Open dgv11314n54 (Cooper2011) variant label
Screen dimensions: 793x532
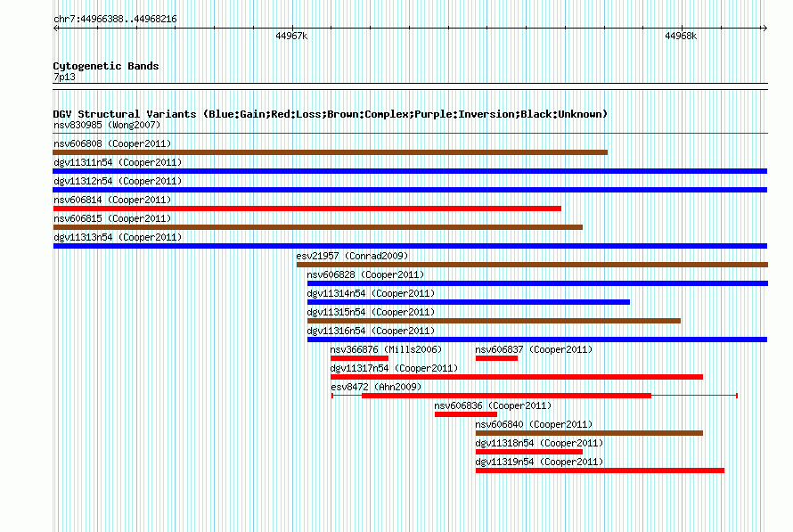[371, 293]
